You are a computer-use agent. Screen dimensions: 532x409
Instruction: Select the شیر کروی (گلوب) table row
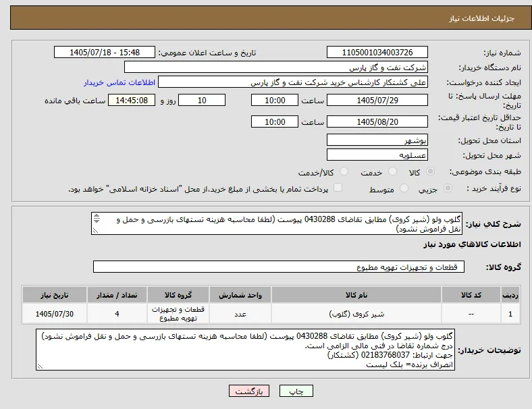(x=271, y=313)
